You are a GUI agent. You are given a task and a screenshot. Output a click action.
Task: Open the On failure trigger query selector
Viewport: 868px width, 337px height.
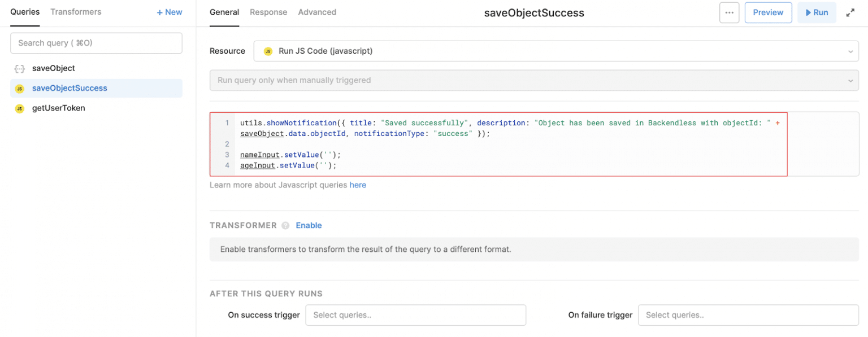[x=748, y=315]
